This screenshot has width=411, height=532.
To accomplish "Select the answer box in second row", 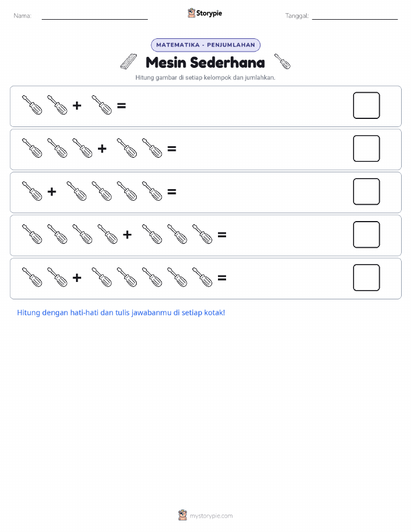I will point(366,149).
